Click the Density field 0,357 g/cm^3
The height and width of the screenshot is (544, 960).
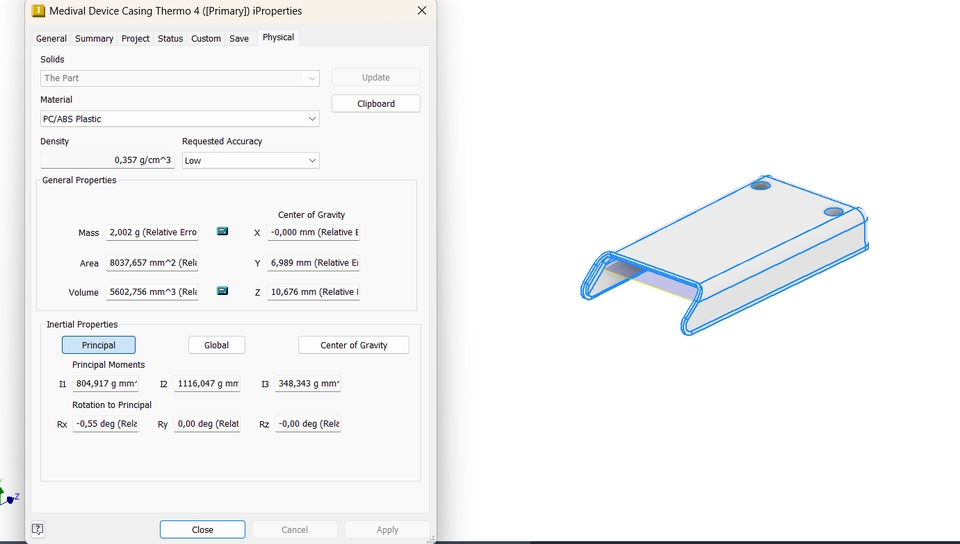click(x=107, y=160)
